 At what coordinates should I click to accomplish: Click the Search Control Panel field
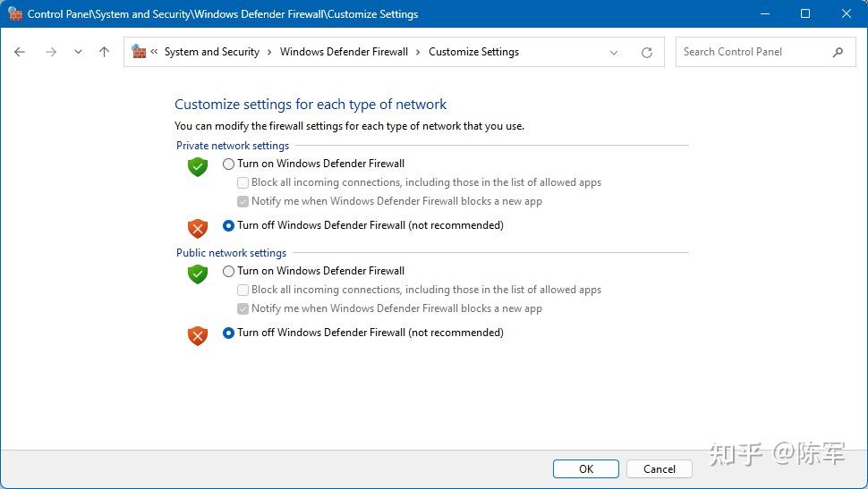[x=752, y=52]
